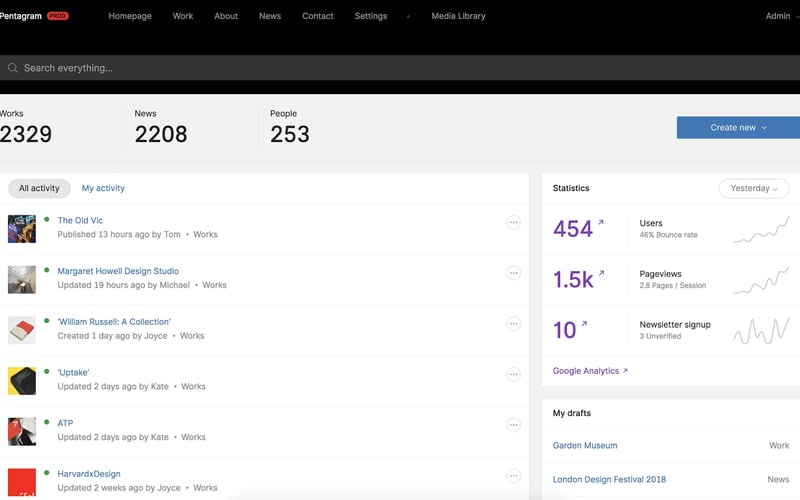
Task: Open the 'Uptake' yellow thumbnail
Action: (22, 381)
